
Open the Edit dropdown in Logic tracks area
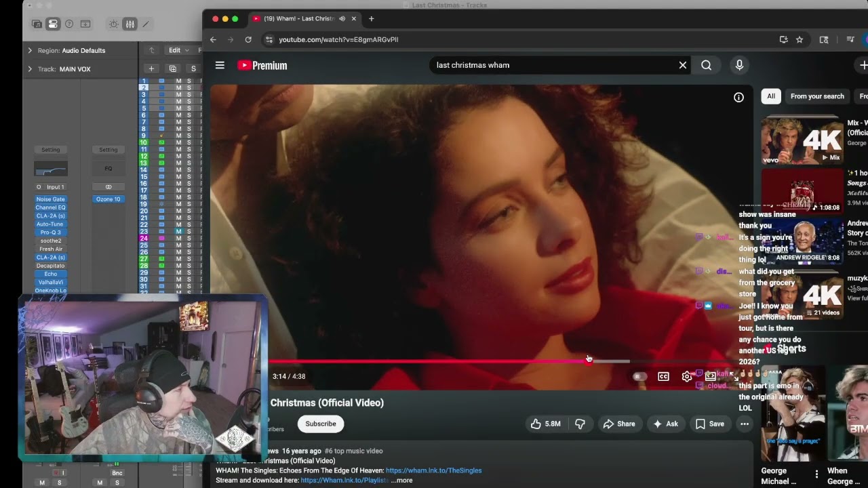click(178, 50)
